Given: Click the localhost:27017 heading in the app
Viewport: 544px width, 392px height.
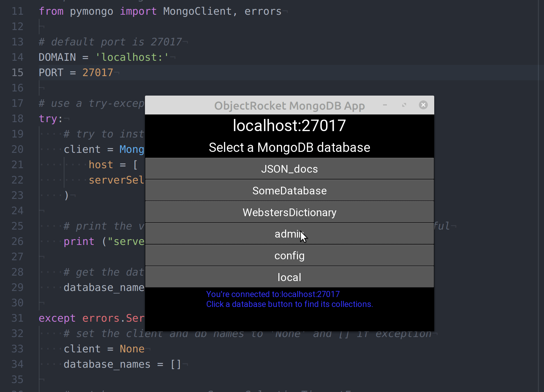Looking at the screenshot, I should [x=290, y=125].
